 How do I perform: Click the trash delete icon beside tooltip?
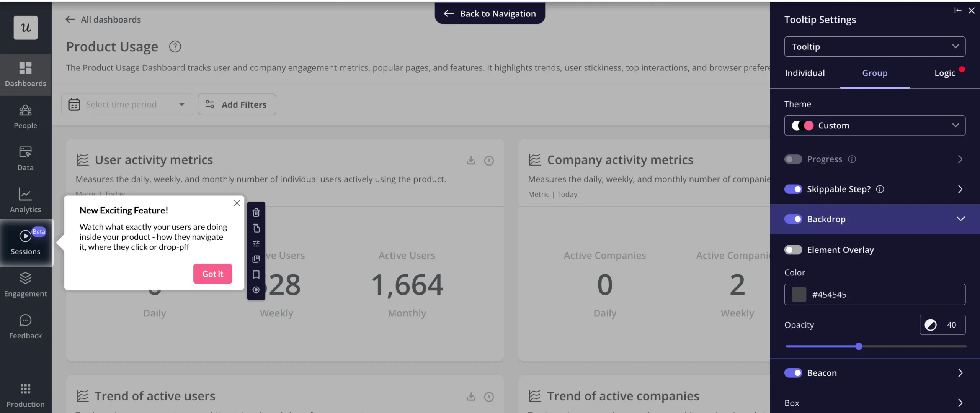click(x=256, y=212)
